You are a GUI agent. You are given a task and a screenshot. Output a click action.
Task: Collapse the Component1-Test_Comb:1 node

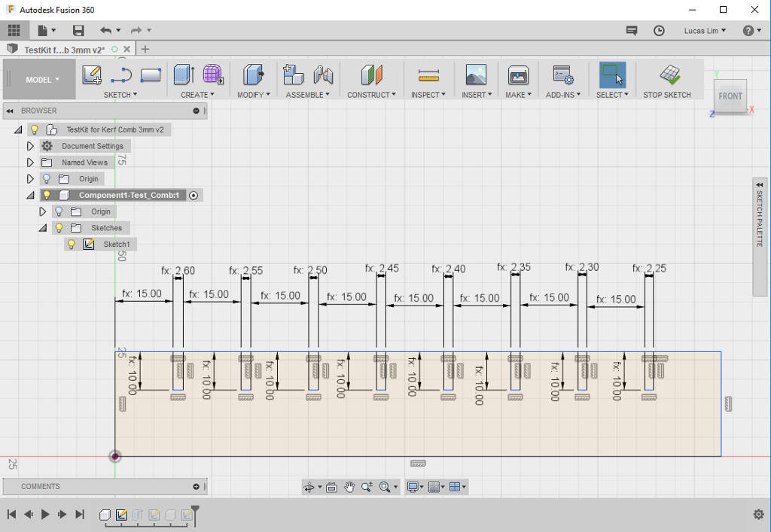[x=30, y=195]
